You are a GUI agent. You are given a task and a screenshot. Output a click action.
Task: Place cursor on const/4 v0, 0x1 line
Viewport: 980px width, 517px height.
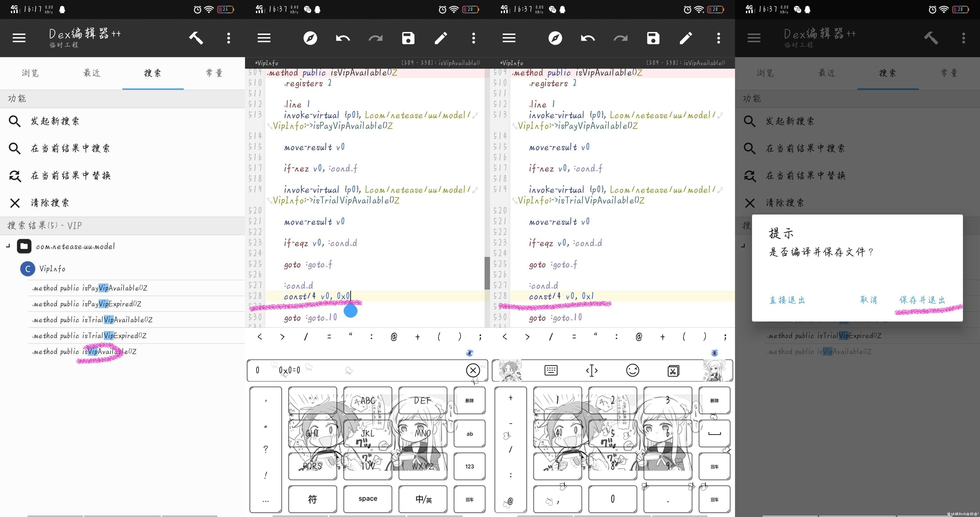pos(561,296)
